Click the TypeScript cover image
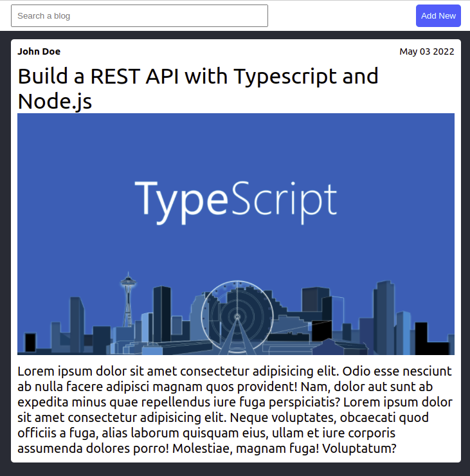The width and height of the screenshot is (470, 476). click(236, 234)
